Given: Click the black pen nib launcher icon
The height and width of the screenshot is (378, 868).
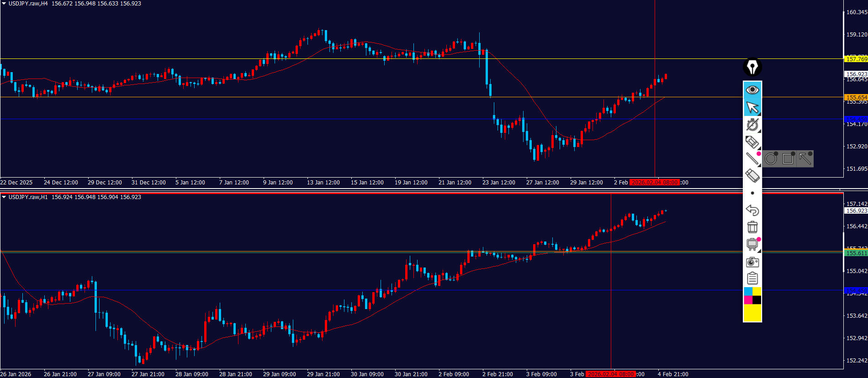Looking at the screenshot, I should tap(752, 67).
